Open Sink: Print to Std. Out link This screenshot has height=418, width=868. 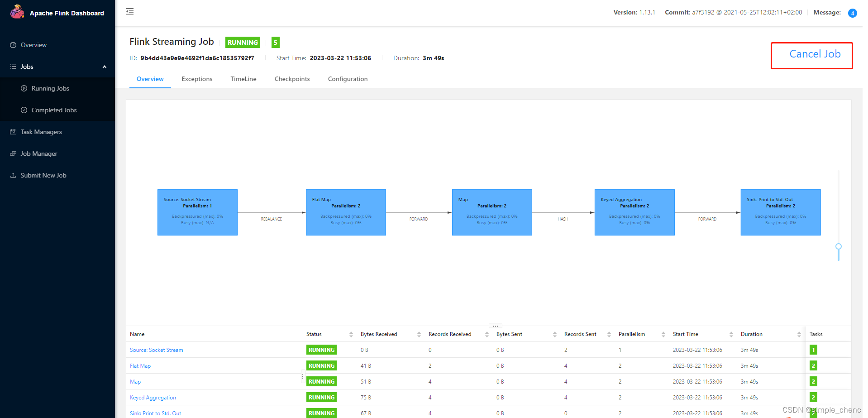point(156,413)
